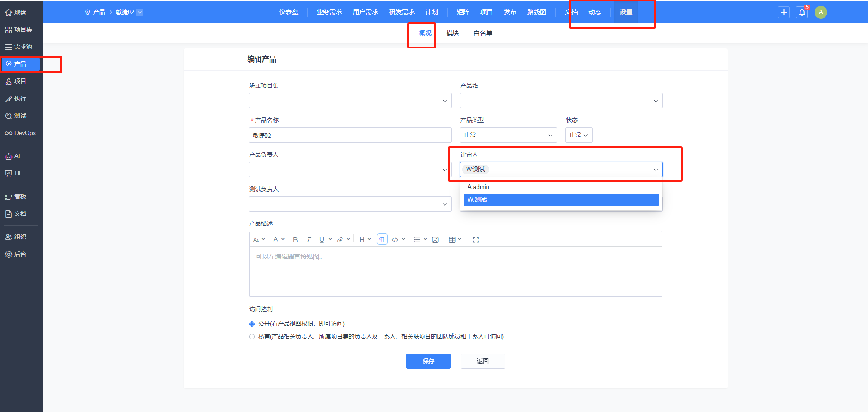Select the 公开 access control option
Viewport: 868px width, 412px height.
coord(252,324)
